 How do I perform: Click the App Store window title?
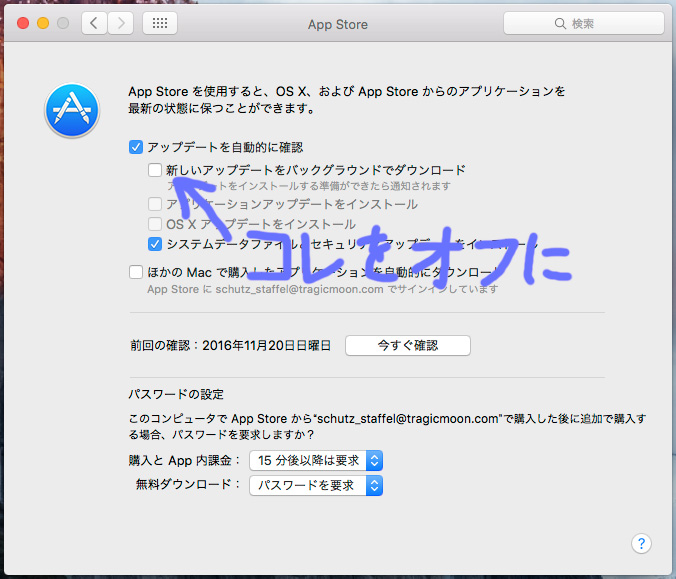338,25
